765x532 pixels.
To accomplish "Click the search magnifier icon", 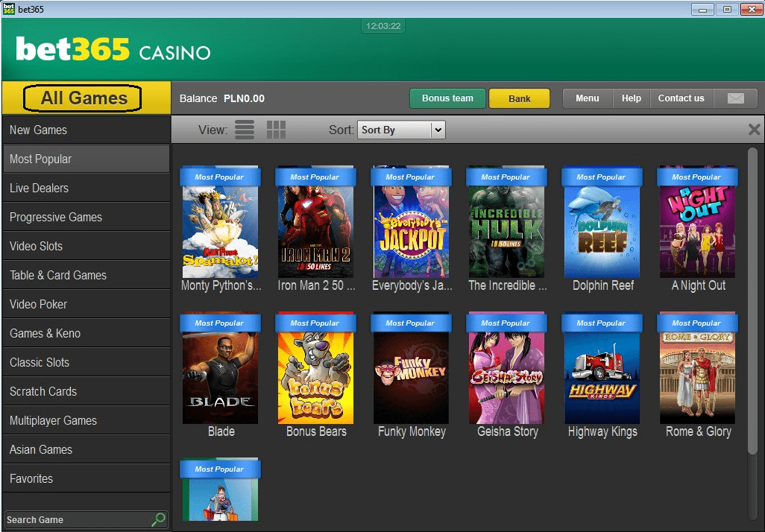I will 156,519.
